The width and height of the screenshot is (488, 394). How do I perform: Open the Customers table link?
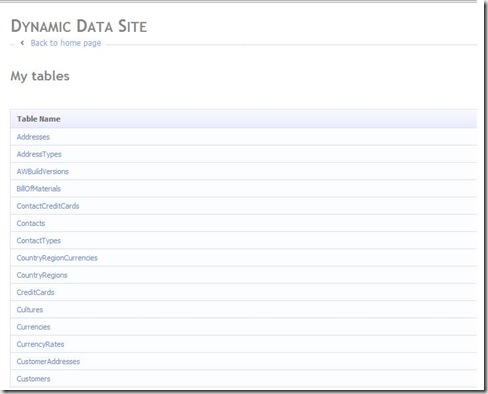33,379
